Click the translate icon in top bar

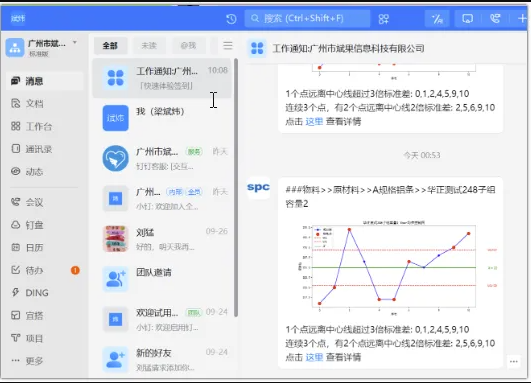coord(437,19)
